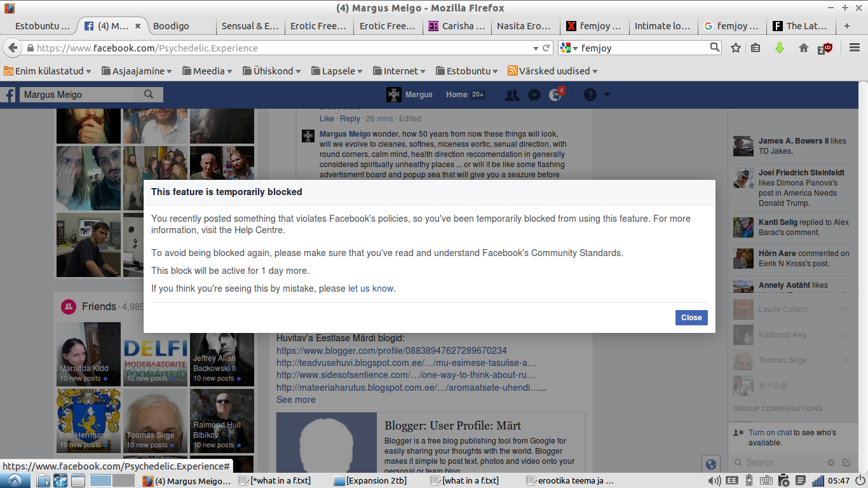
Task: Switch to Expansion 2tb taskbar window
Action: [370, 480]
